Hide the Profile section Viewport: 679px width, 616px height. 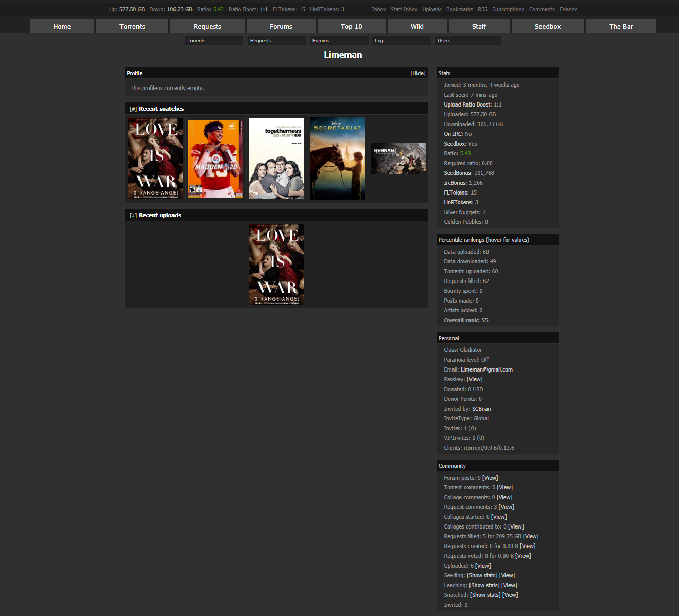pyautogui.click(x=418, y=73)
